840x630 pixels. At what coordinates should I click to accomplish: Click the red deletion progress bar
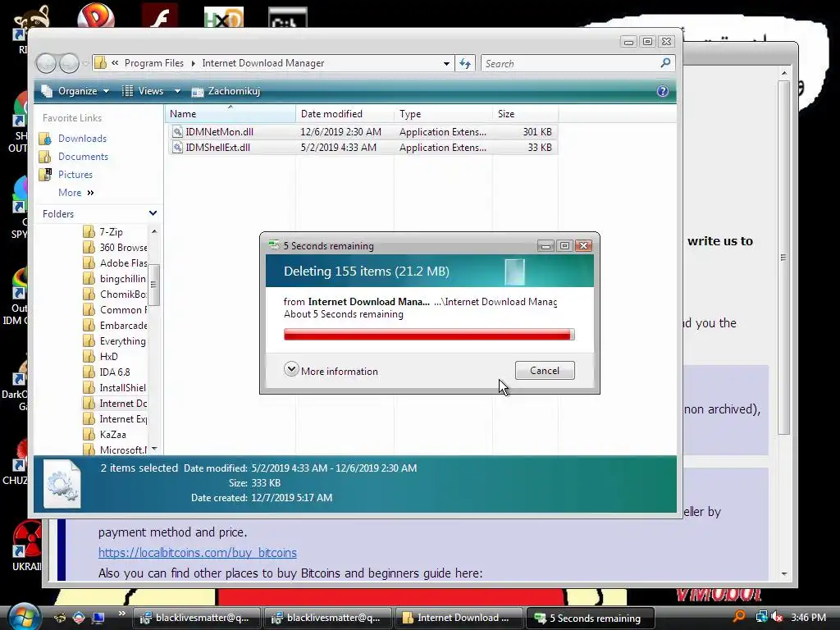[x=429, y=335]
